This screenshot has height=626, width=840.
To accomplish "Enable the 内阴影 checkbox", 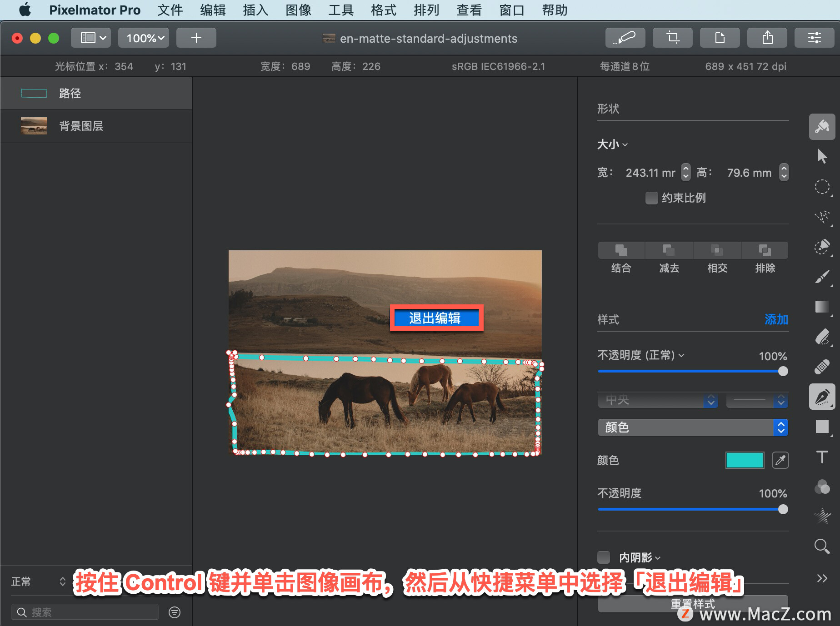I will (604, 557).
